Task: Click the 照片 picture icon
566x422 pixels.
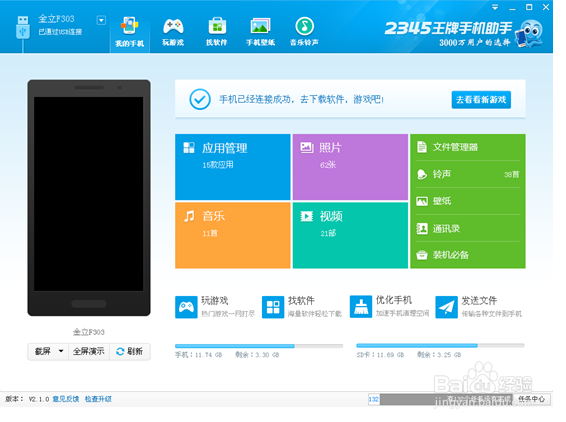Action: 306,147
